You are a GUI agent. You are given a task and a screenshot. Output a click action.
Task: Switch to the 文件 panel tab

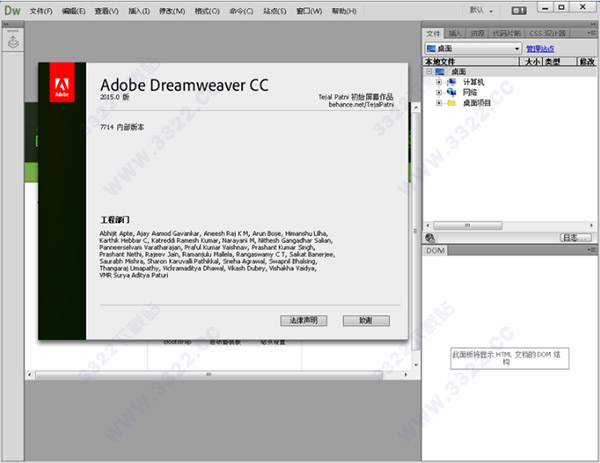433,33
